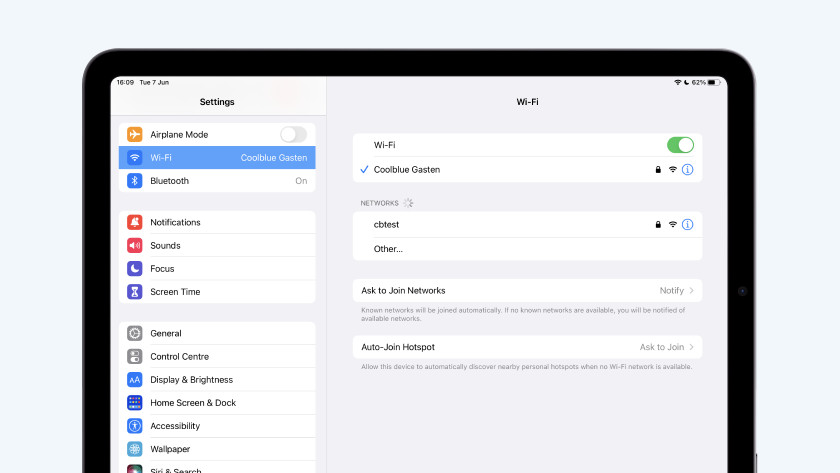Tap the Control Centre icon
Viewport: 840px width, 473px height.
[x=135, y=356]
